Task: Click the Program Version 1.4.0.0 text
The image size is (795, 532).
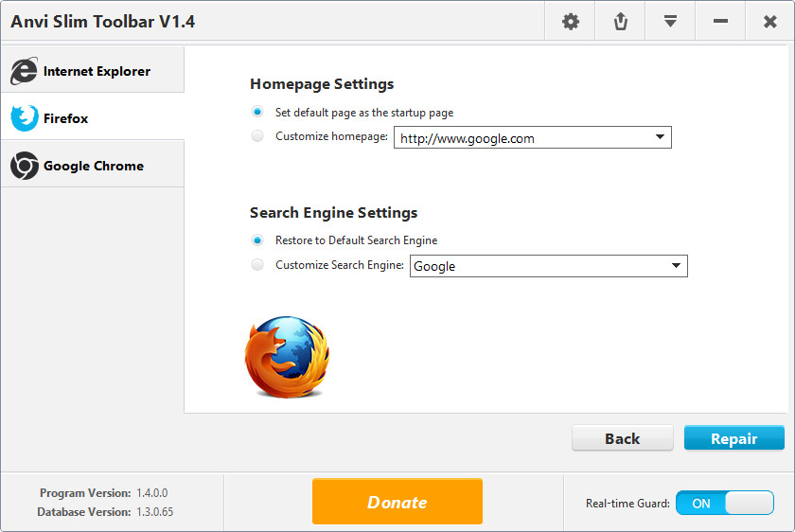Action: click(103, 493)
